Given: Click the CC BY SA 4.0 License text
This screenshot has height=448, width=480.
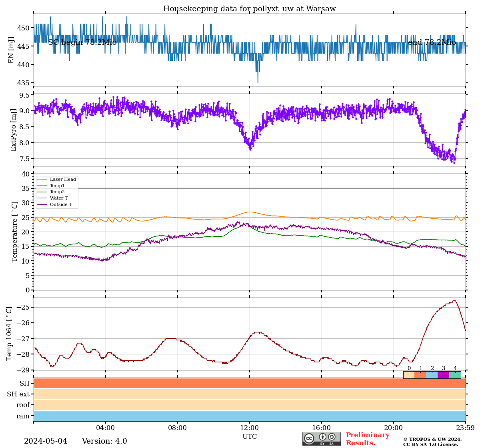Looking at the screenshot, I should tap(431, 444).
